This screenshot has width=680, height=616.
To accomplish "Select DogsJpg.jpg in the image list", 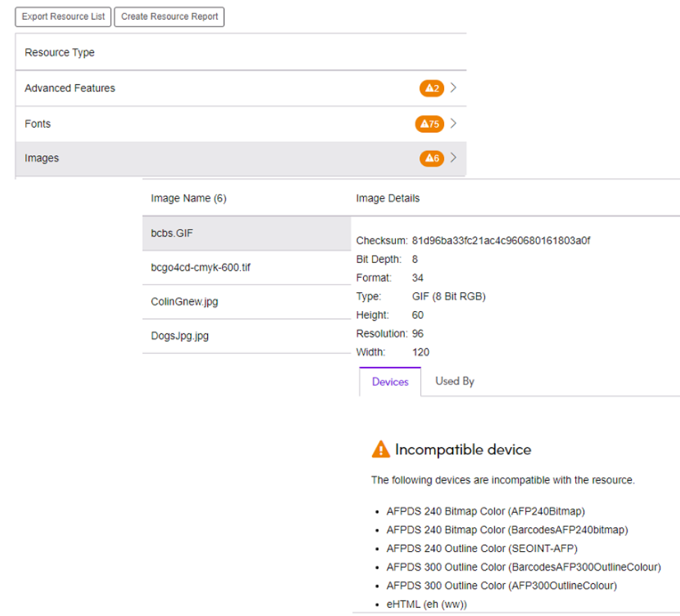I will coord(179,336).
